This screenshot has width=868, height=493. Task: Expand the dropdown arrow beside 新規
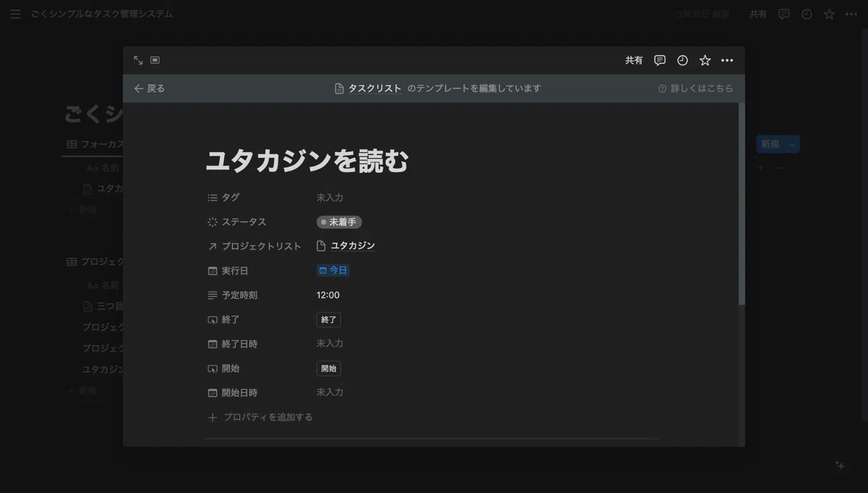pos(793,144)
